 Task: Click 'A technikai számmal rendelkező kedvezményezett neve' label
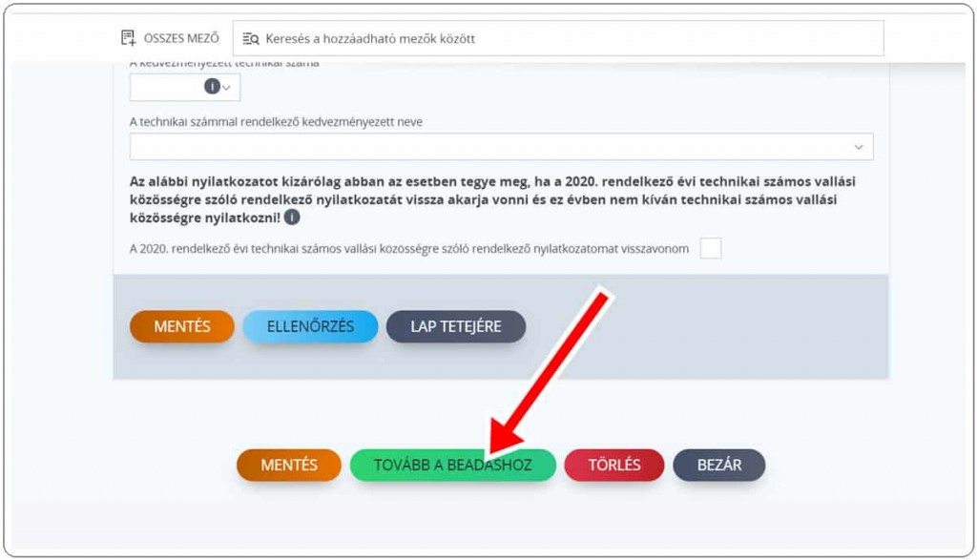coord(276,121)
